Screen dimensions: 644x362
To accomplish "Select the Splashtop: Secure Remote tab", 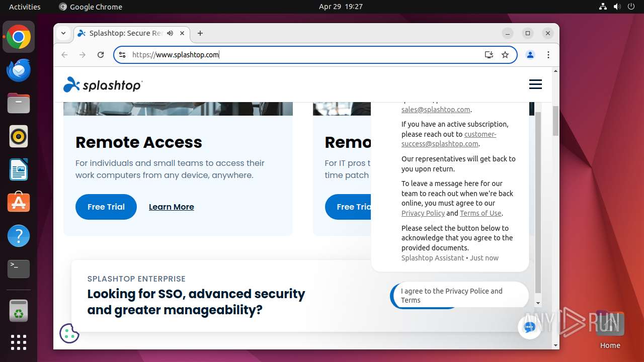I will click(x=126, y=33).
